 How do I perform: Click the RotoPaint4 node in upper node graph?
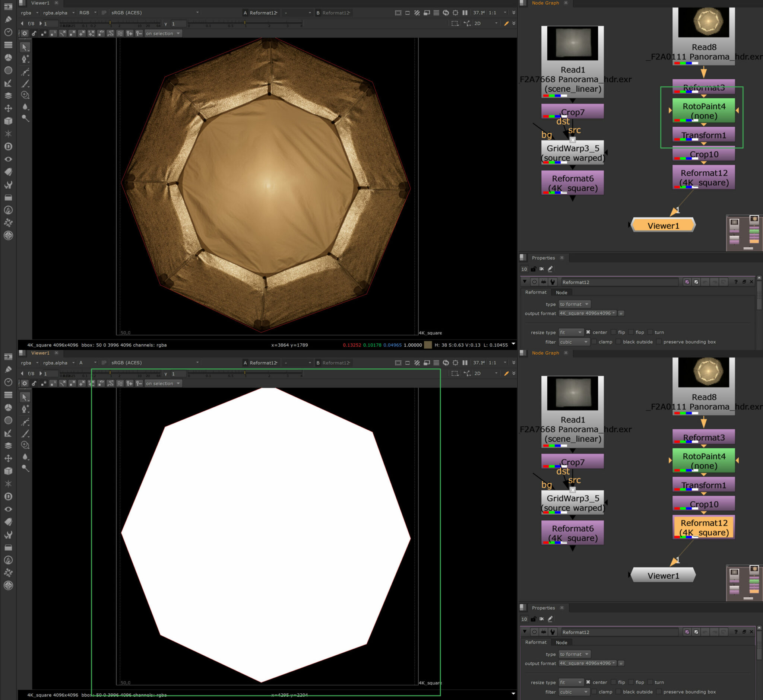[x=703, y=111]
